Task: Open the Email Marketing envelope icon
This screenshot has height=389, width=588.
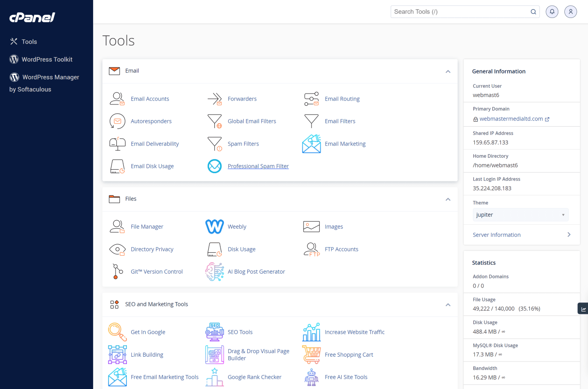Action: tap(311, 144)
